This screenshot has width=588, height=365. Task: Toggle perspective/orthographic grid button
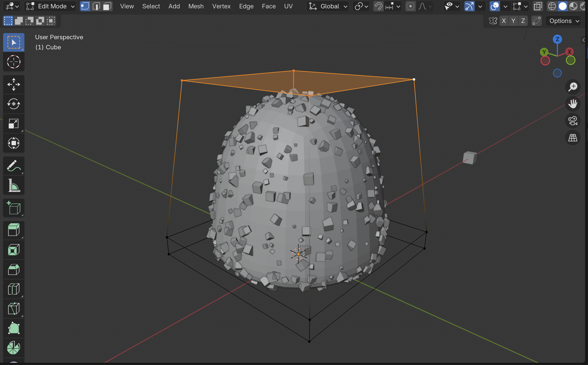(573, 138)
